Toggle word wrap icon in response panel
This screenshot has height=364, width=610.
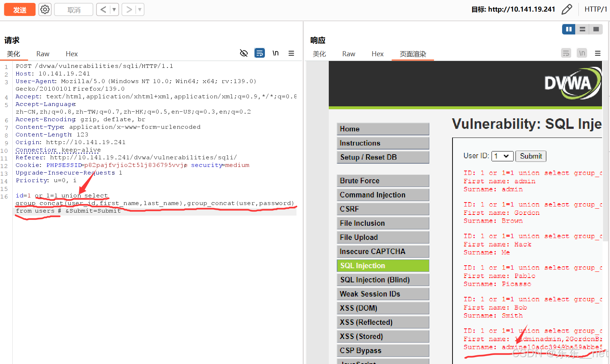click(566, 53)
